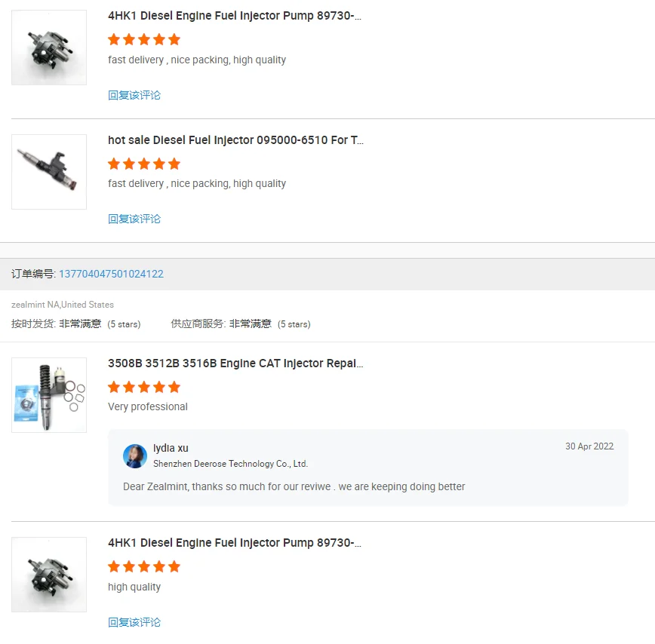Image resolution: width=655 pixels, height=644 pixels.
Task: Click 'Shenzhen Deerose Technology Co., Ltd.' company name
Action: pyautogui.click(x=231, y=464)
